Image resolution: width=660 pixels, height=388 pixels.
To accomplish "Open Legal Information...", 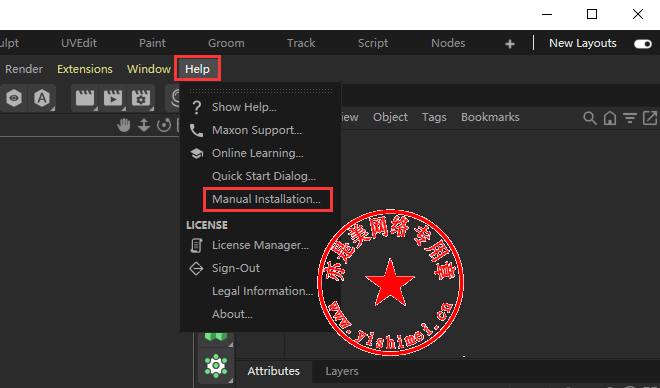I will [262, 291].
